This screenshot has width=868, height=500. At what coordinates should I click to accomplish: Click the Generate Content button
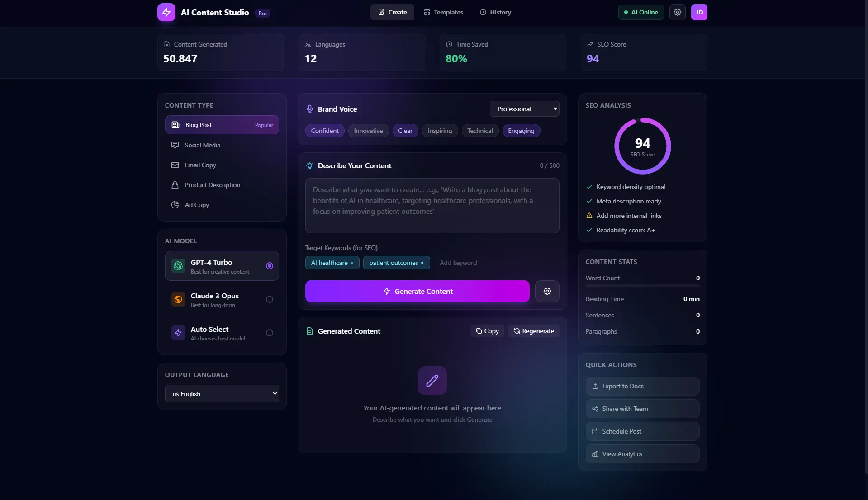pyautogui.click(x=417, y=291)
